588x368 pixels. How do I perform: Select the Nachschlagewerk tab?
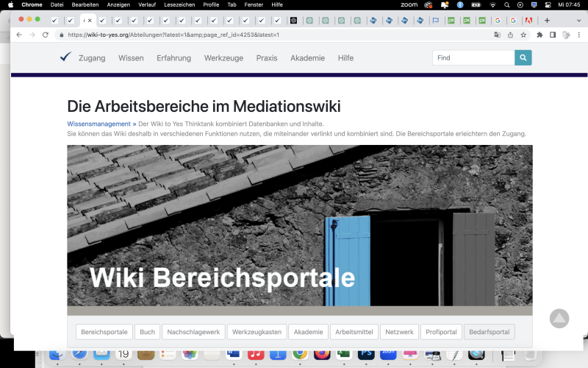tap(193, 332)
